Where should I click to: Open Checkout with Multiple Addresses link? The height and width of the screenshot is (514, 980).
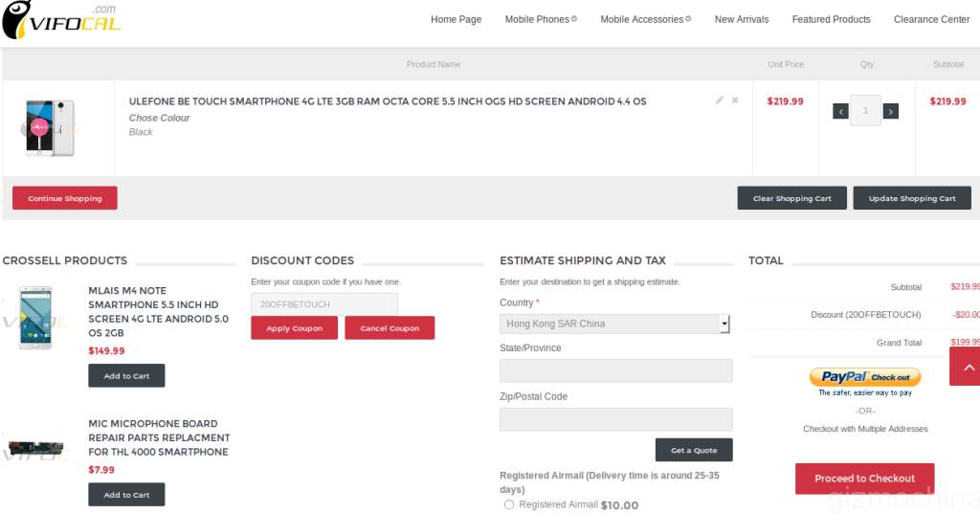(x=865, y=429)
